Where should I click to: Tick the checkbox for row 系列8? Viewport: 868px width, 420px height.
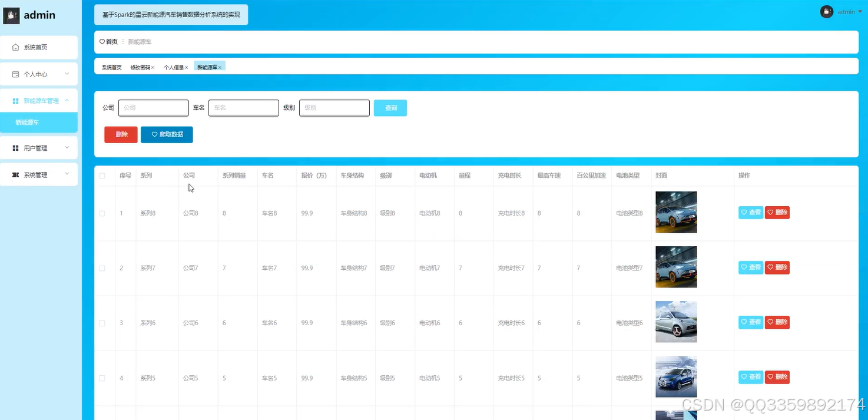pos(102,213)
